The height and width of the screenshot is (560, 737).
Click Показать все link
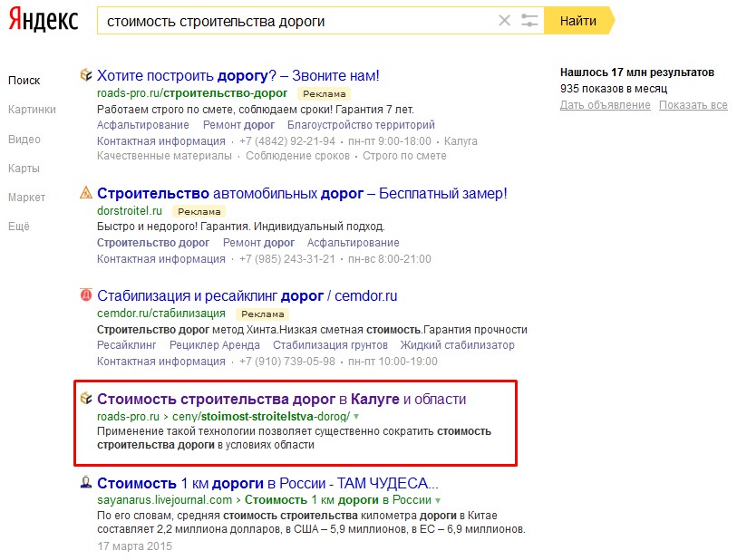click(693, 105)
